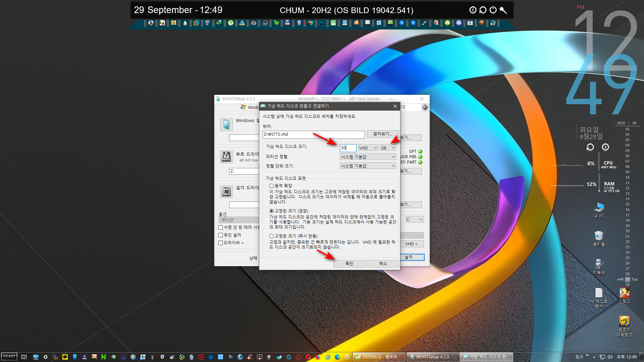The height and width of the screenshot is (362, 644).
Task: Click the diamond icon at WinNTSetup top right
Action: click(x=425, y=107)
